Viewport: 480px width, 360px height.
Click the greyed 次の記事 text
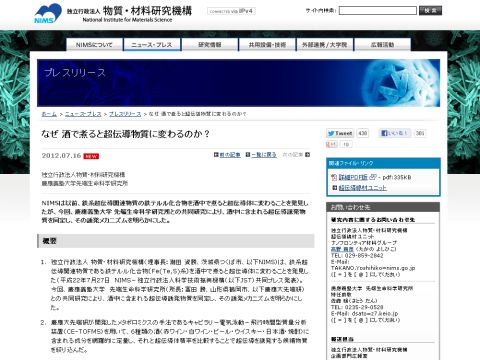click(293, 155)
